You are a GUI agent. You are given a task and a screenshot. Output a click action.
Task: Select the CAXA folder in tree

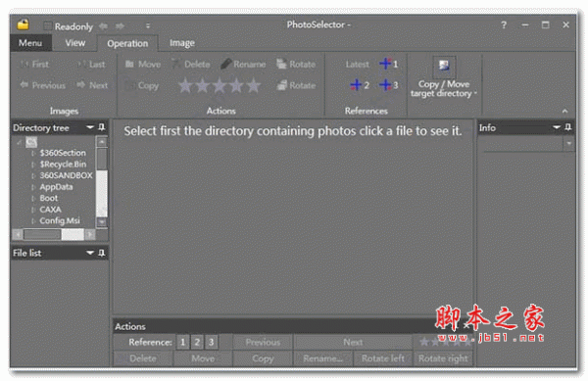50,209
